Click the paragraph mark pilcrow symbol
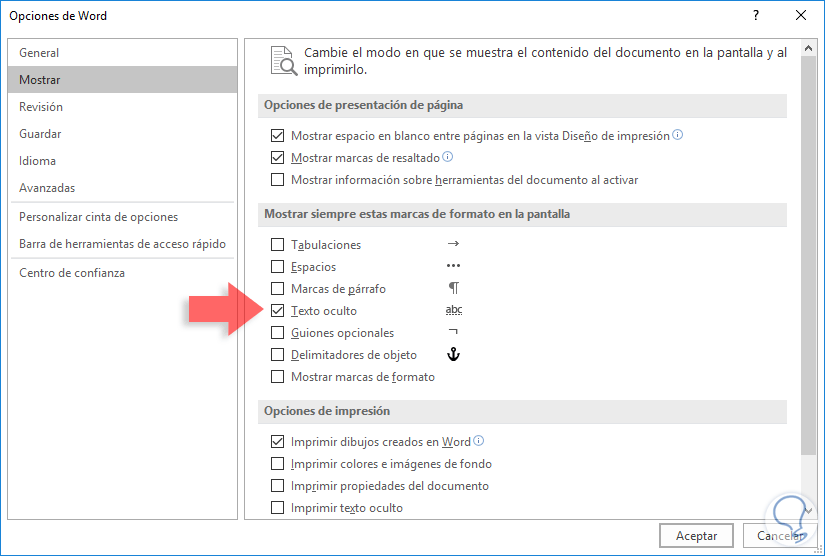825x556 pixels. pyautogui.click(x=453, y=289)
